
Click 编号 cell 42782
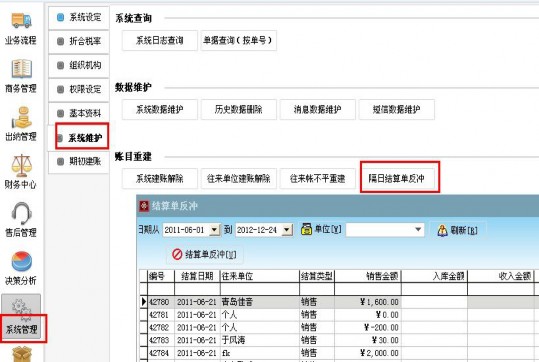pos(161,327)
